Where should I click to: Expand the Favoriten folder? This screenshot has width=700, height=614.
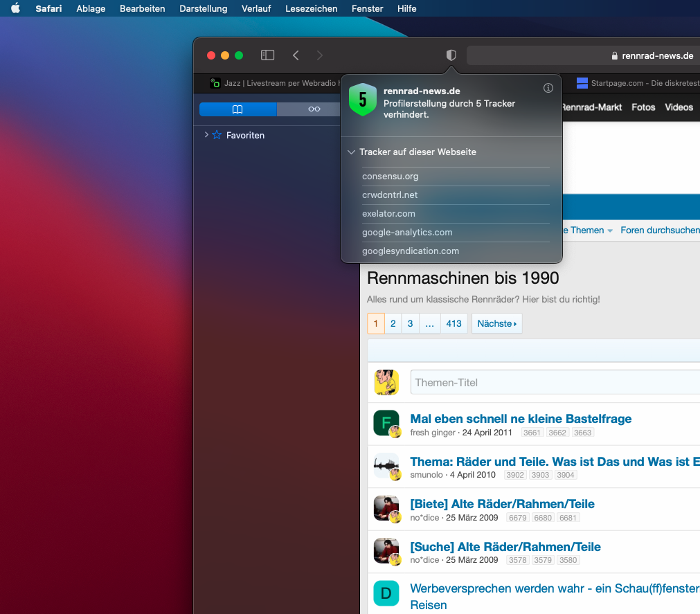tap(206, 135)
